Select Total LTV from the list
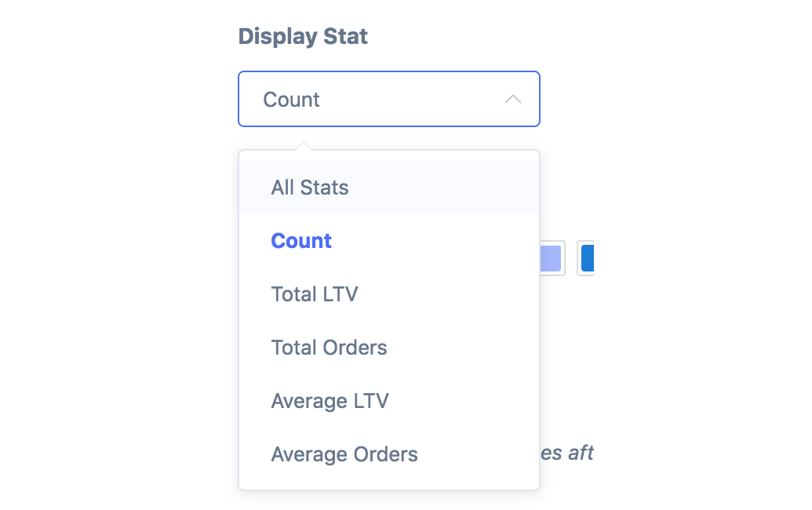 (x=314, y=294)
